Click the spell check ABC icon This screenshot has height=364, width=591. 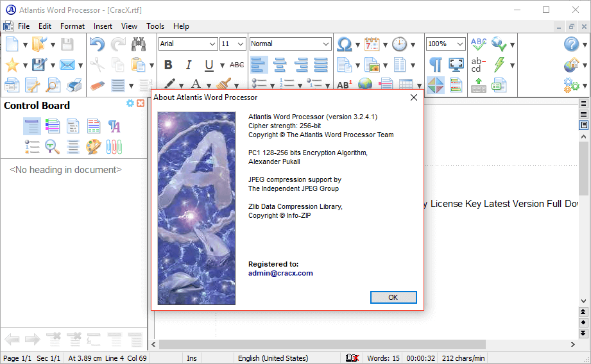tap(479, 44)
